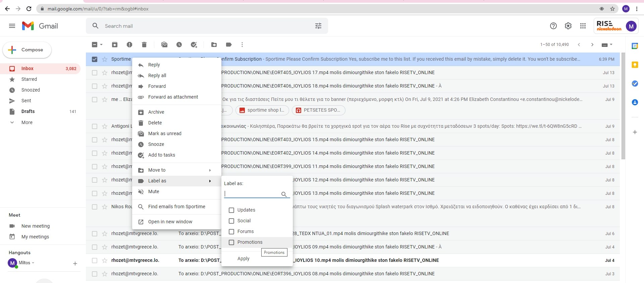Viewport: 644px width, 283px height.
Task: Click the Report spam toolbar icon
Action: point(129,45)
